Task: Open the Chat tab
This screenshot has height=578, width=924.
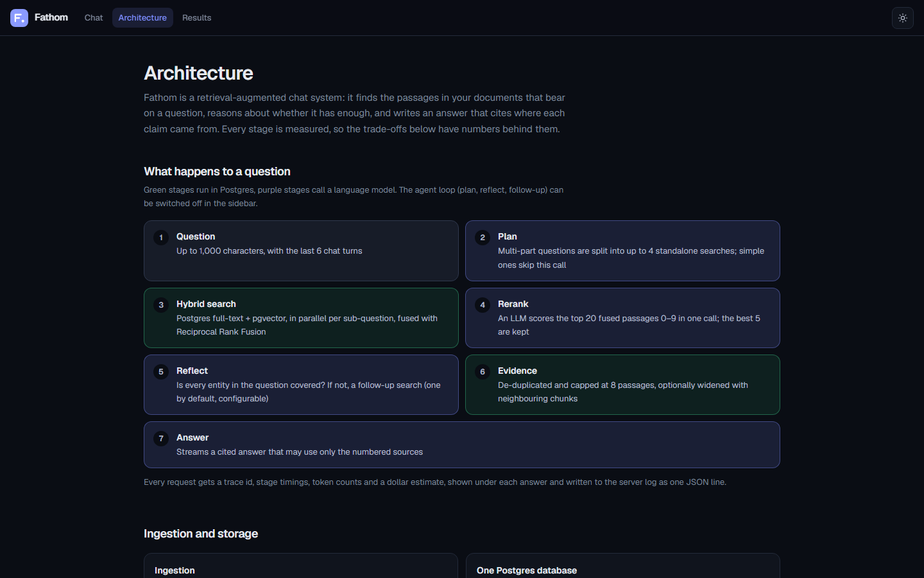Action: [94, 18]
